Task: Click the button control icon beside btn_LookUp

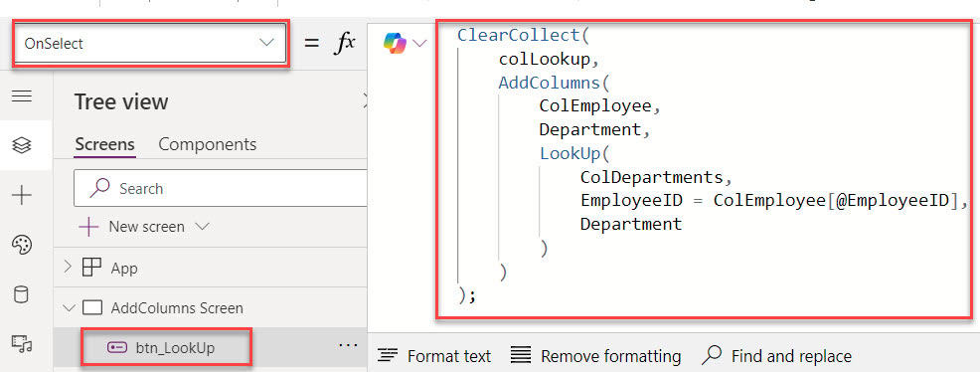Action: point(117,347)
